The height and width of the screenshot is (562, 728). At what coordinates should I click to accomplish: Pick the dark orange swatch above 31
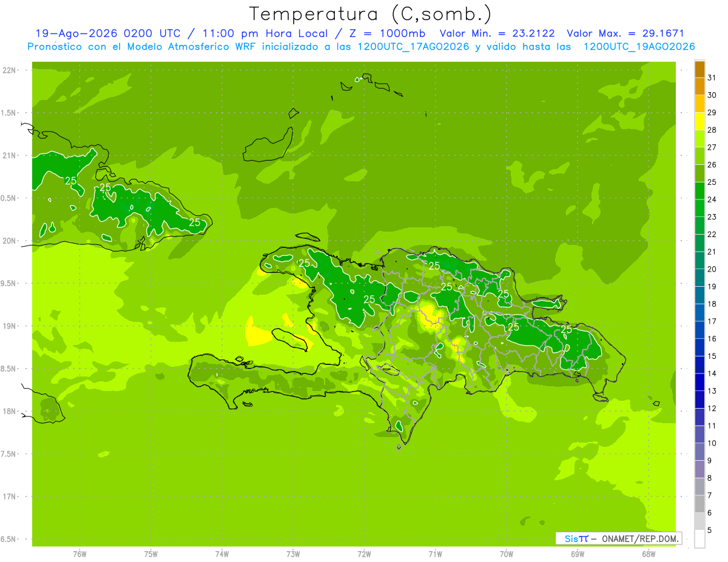(x=699, y=69)
